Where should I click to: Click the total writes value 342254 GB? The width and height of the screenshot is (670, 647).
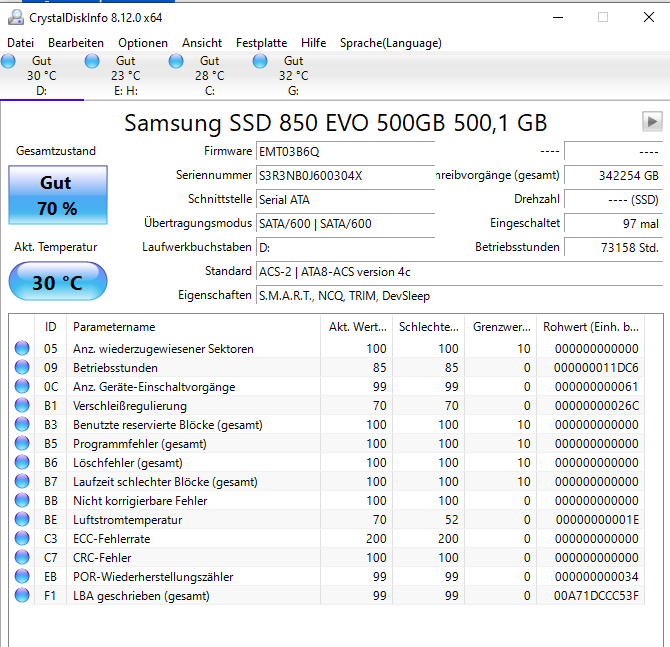[613, 176]
